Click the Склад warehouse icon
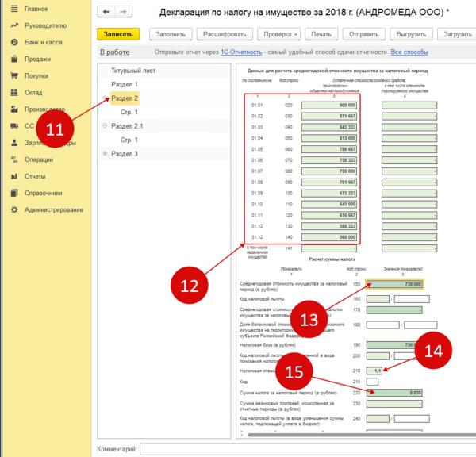Screen dimensions: 476x457 point(14,92)
